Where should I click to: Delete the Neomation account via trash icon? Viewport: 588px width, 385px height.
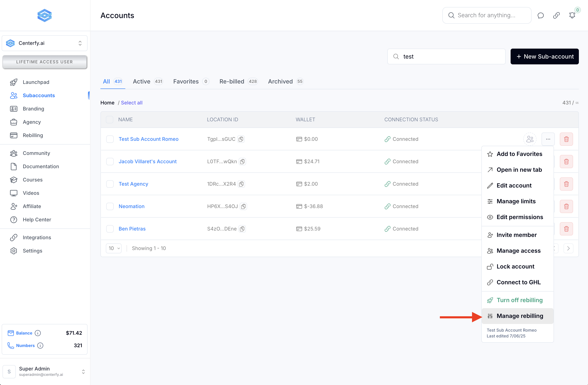point(566,206)
